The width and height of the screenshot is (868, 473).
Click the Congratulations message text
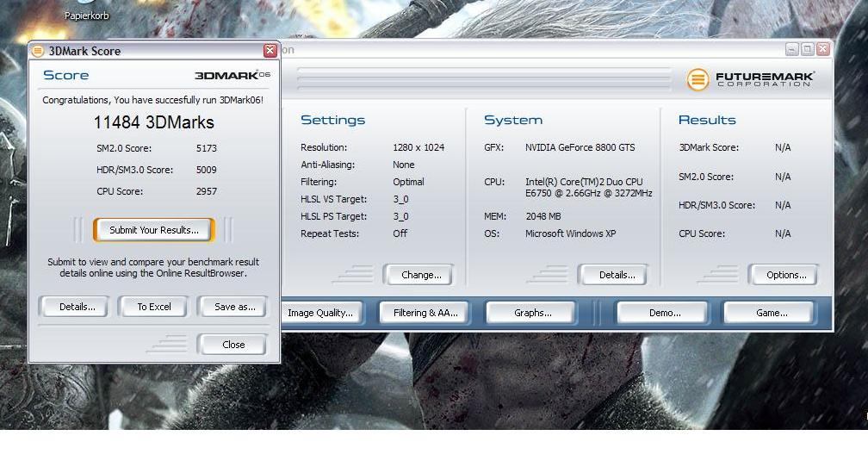[x=152, y=100]
